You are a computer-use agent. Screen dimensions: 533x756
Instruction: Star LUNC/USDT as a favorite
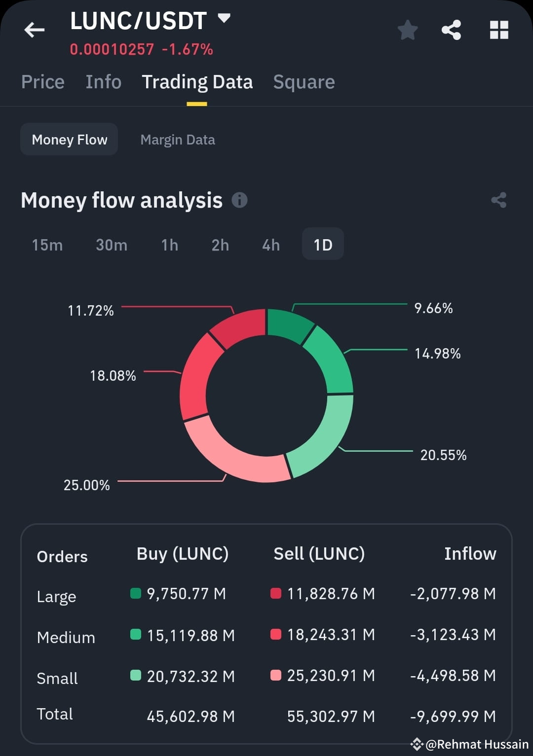point(408,30)
